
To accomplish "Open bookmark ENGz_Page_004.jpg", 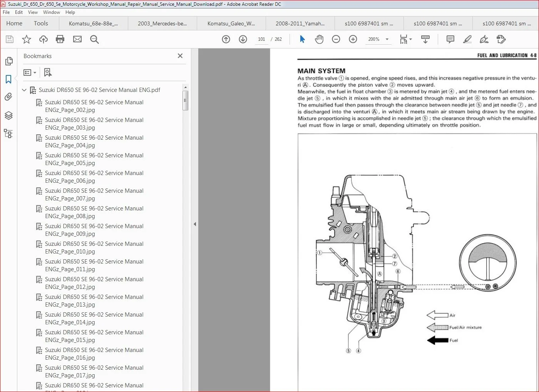I will 94,142.
